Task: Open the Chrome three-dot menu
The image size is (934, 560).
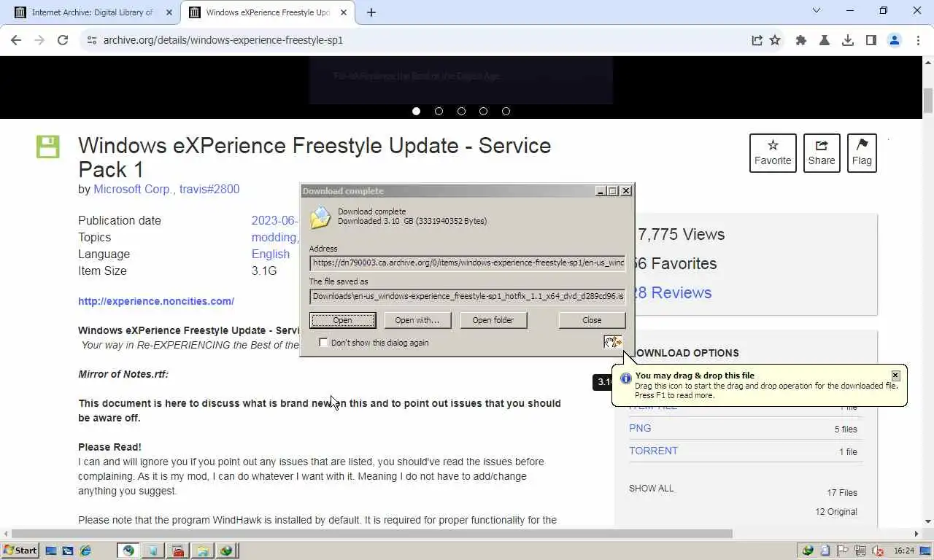Action: 918,40
